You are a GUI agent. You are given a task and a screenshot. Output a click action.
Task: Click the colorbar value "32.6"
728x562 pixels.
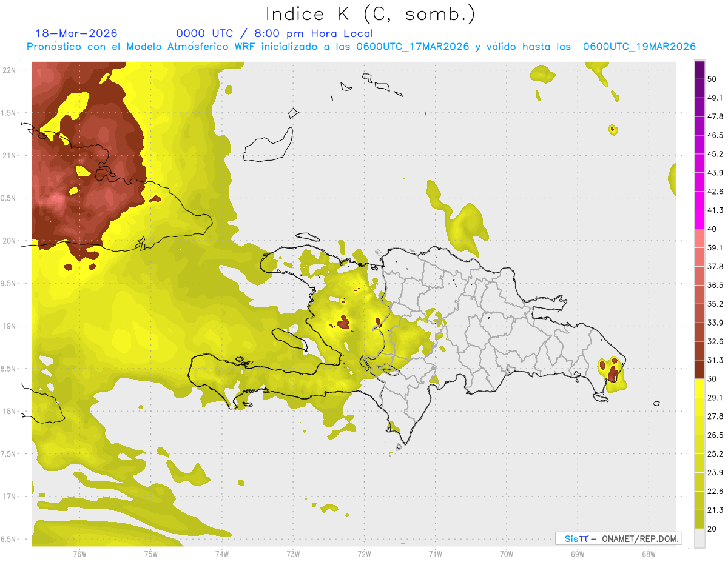tap(716, 341)
